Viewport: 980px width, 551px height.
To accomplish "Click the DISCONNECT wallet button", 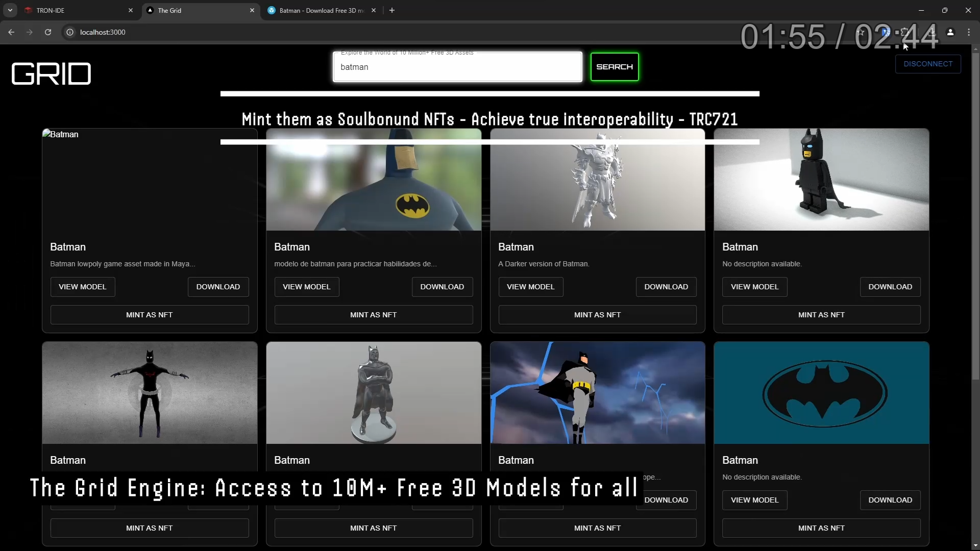I will (x=927, y=64).
